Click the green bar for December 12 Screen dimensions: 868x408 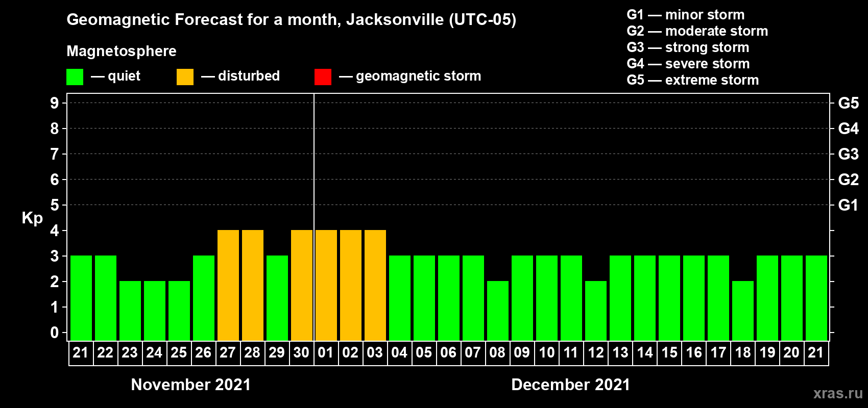click(596, 311)
